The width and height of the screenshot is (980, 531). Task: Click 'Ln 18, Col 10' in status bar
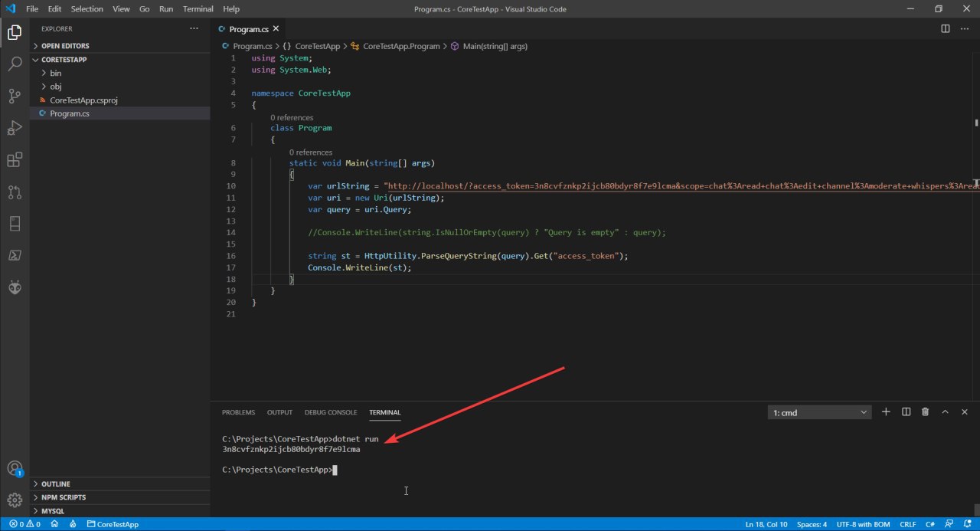[766, 524]
